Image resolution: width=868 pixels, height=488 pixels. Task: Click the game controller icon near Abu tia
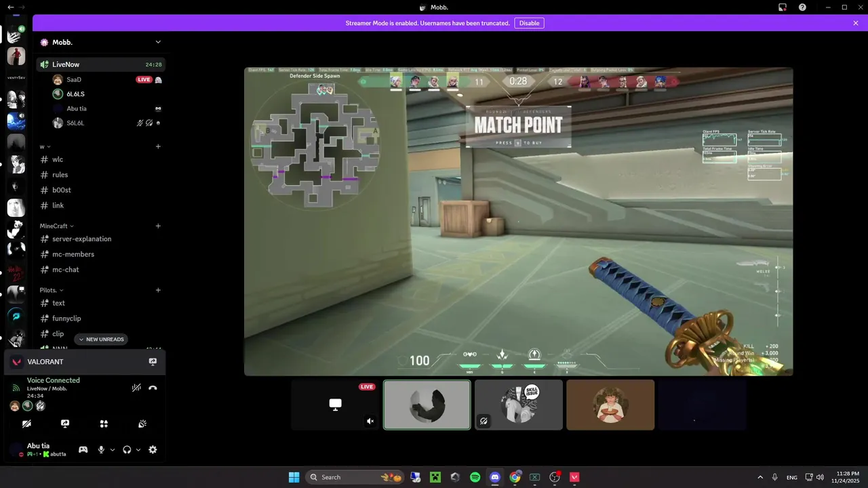click(83, 449)
